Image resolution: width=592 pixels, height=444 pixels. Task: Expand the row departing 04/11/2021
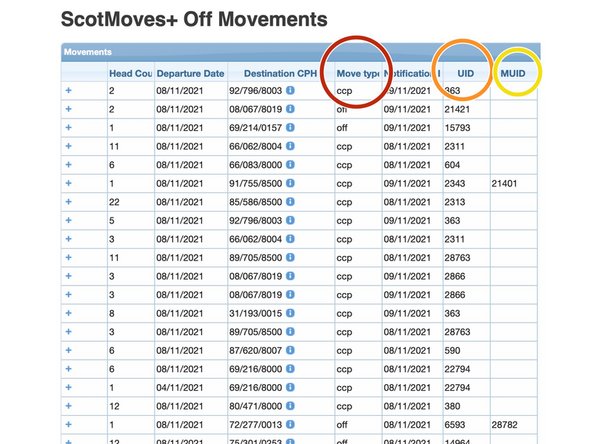click(68, 387)
